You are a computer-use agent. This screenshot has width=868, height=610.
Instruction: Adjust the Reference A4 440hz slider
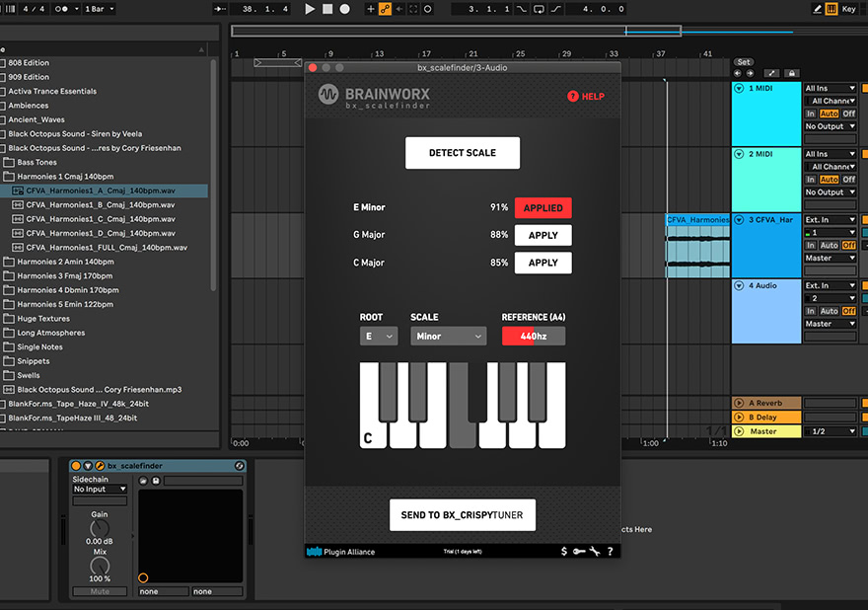pos(534,337)
